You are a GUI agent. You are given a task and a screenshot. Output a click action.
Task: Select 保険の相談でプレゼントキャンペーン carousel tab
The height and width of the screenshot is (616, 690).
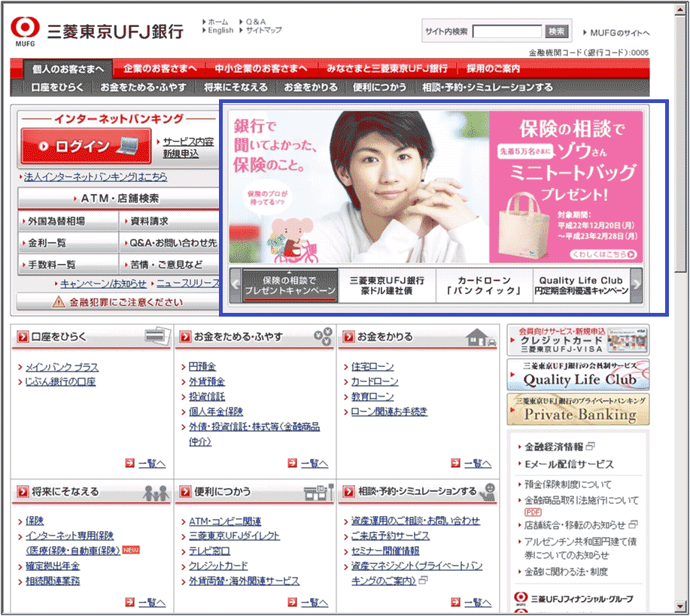pos(290,286)
